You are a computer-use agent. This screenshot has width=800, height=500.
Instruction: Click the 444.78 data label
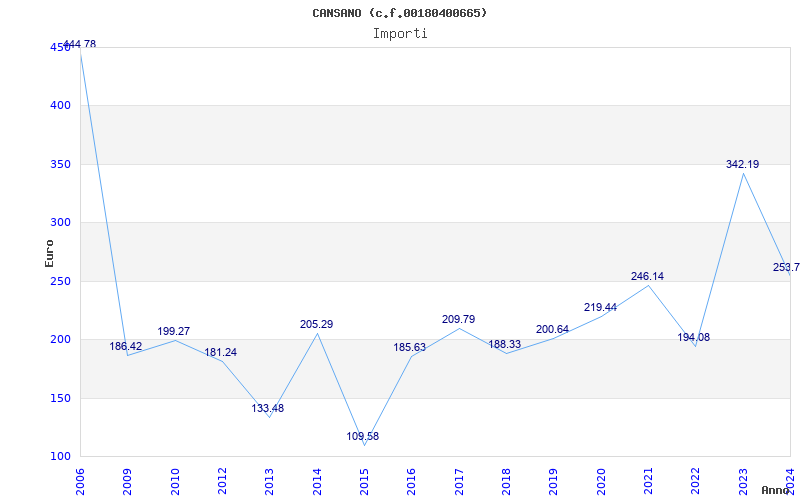80,44
